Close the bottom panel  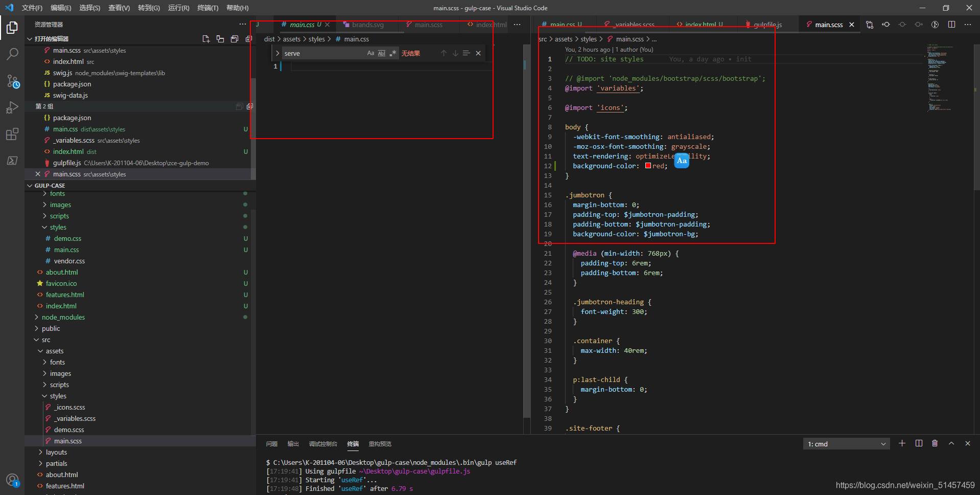click(968, 443)
